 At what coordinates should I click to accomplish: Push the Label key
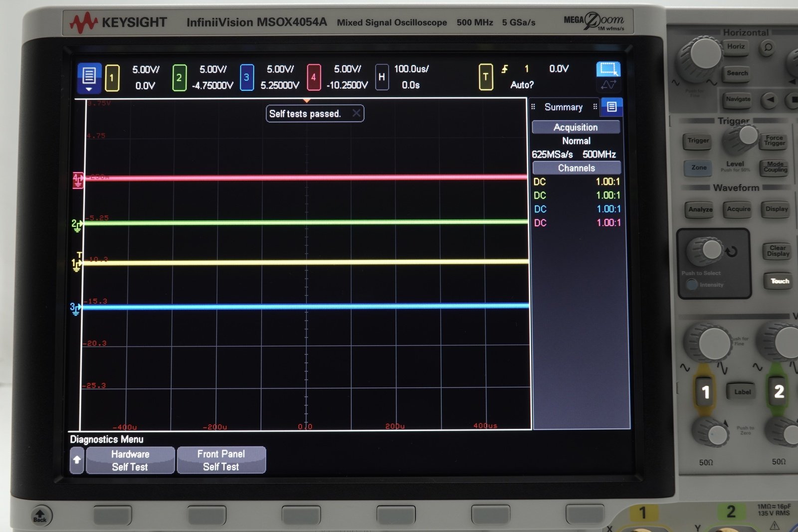pos(742,392)
